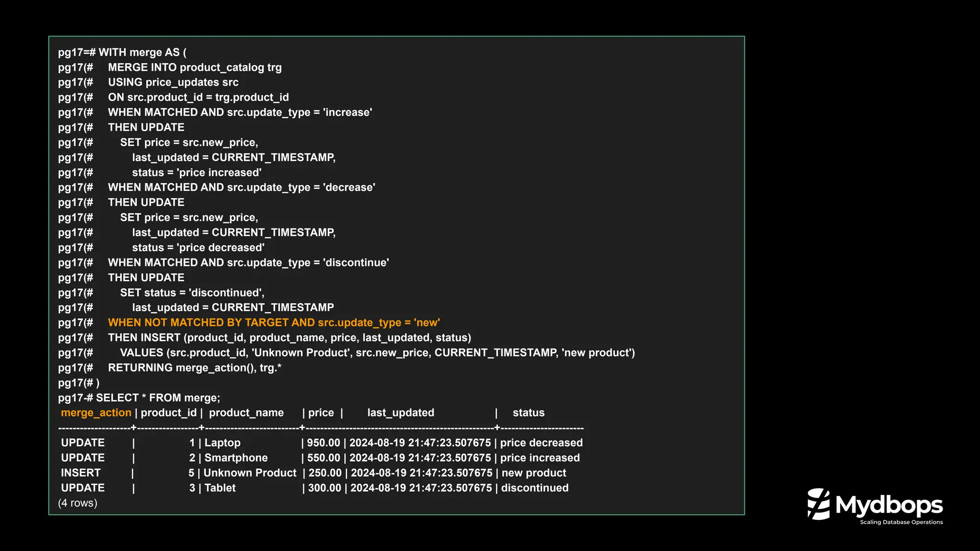Click the 'price' column header
Image resolution: width=980 pixels, height=551 pixels.
coord(321,413)
